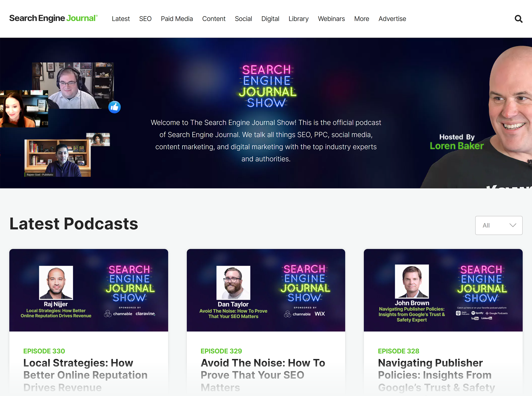Click the YouTube icon on episode 328 thumbnail
This screenshot has width=532, height=396.
pyautogui.click(x=475, y=318)
